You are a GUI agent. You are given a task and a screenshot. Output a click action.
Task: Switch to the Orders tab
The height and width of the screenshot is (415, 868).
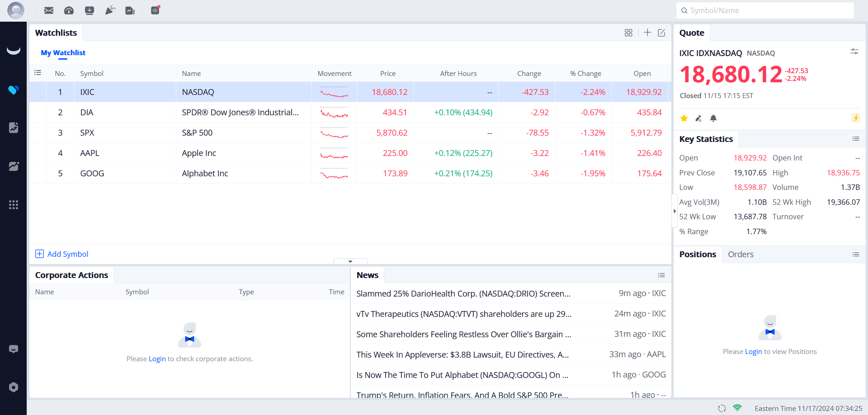click(x=741, y=255)
